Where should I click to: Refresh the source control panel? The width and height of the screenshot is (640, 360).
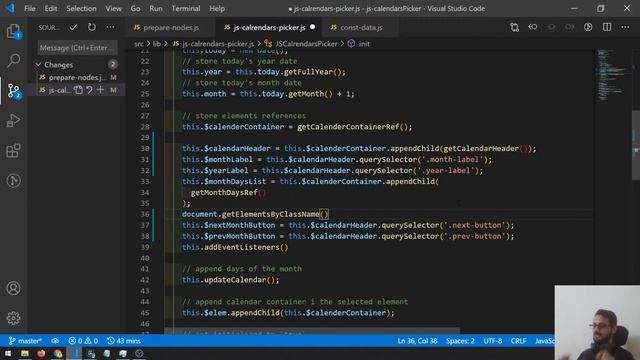click(x=92, y=27)
